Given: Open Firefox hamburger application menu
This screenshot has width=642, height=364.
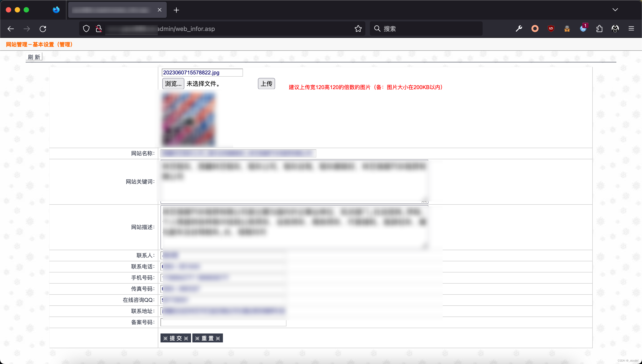Looking at the screenshot, I should (631, 29).
